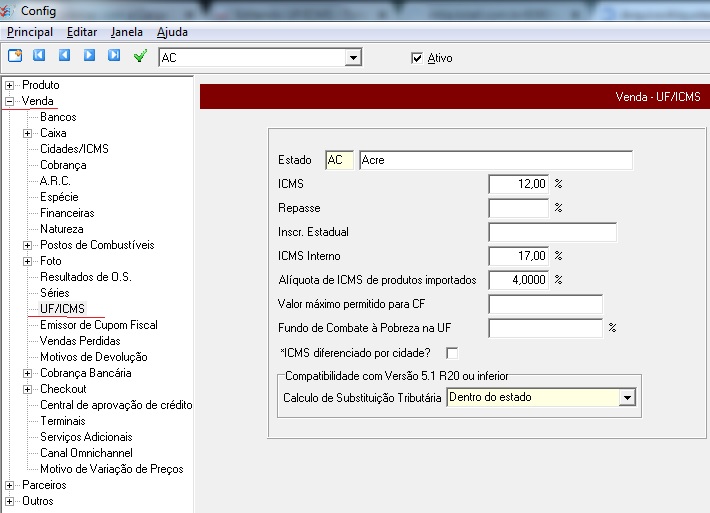Click the Inscr. Estadual input field
The height and width of the screenshot is (513, 710).
click(x=552, y=232)
